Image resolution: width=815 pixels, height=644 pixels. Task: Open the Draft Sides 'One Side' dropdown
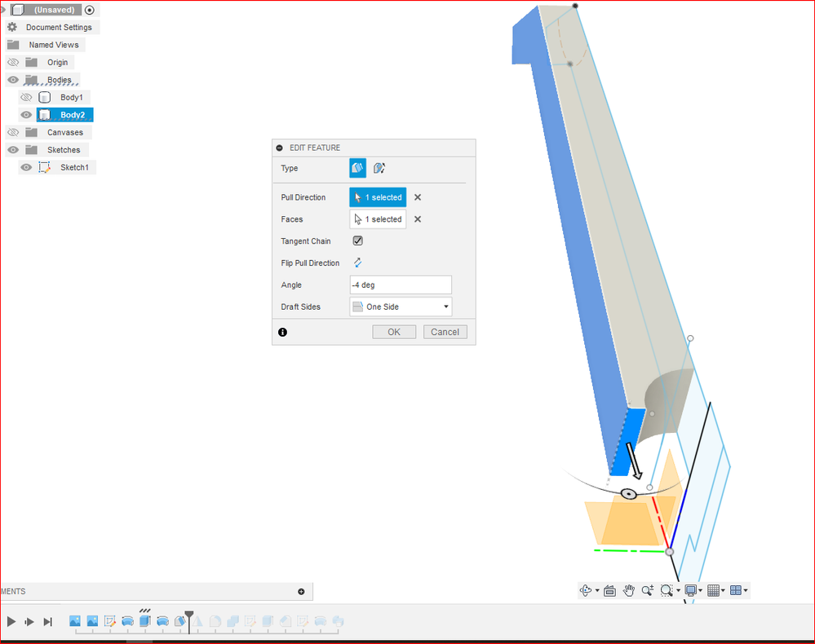pyautogui.click(x=401, y=307)
